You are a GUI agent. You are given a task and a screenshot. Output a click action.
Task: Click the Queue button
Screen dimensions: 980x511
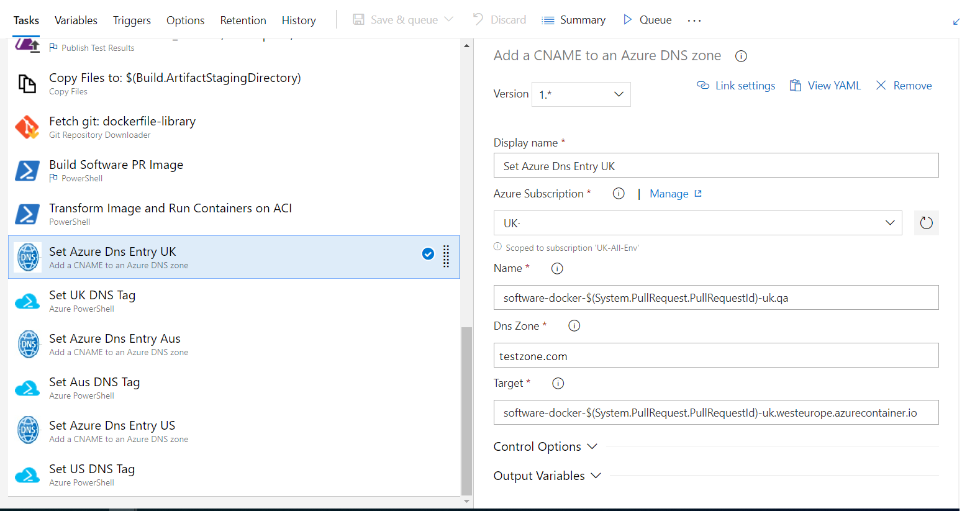(x=647, y=20)
